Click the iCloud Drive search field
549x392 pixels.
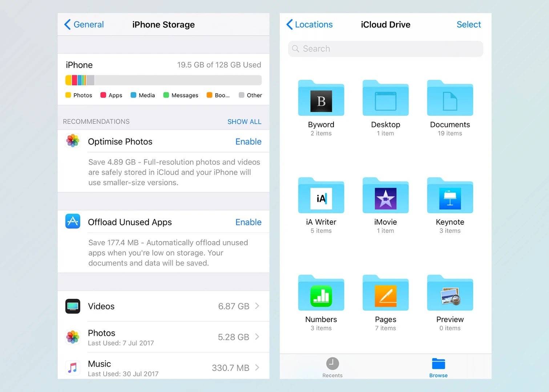385,49
